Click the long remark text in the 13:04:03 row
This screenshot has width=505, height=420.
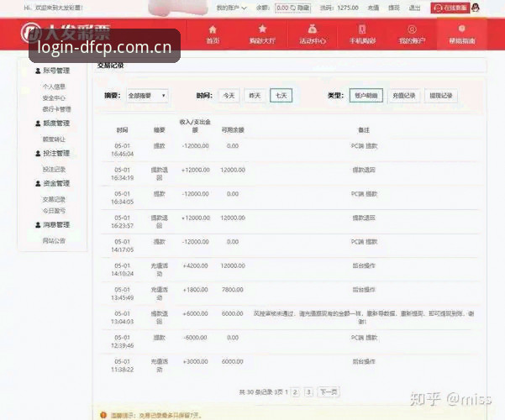click(x=364, y=318)
